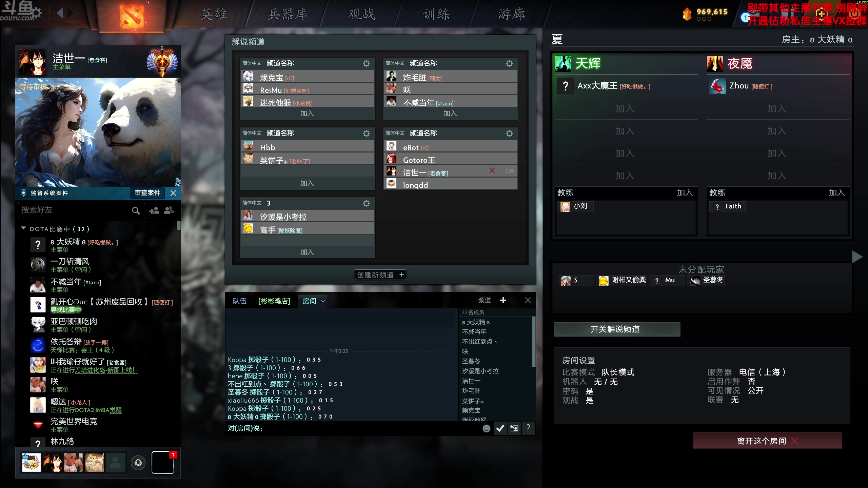Open settings gear for 赖克宝 channel

[366, 63]
